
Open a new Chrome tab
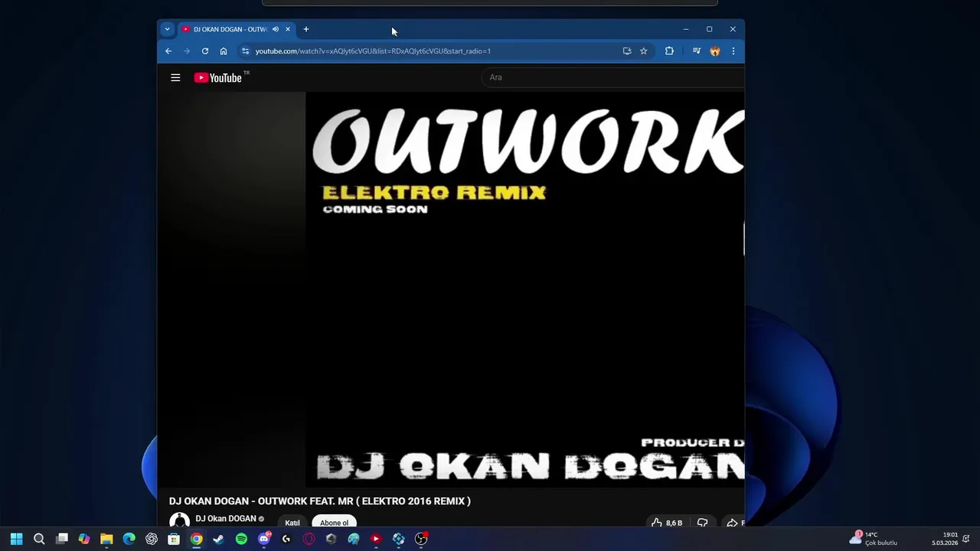pos(305,29)
